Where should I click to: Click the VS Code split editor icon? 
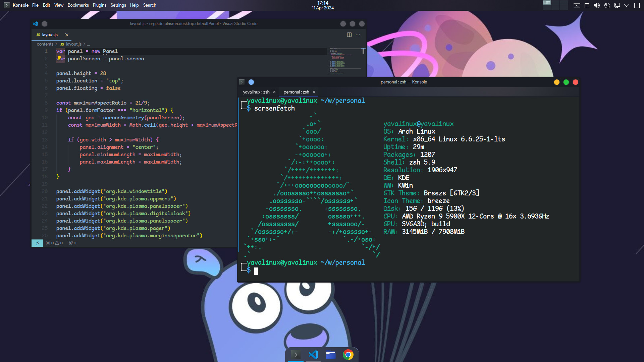349,35
